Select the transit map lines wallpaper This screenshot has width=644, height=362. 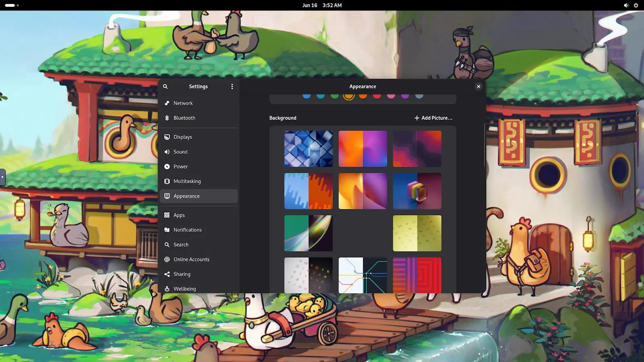click(363, 276)
